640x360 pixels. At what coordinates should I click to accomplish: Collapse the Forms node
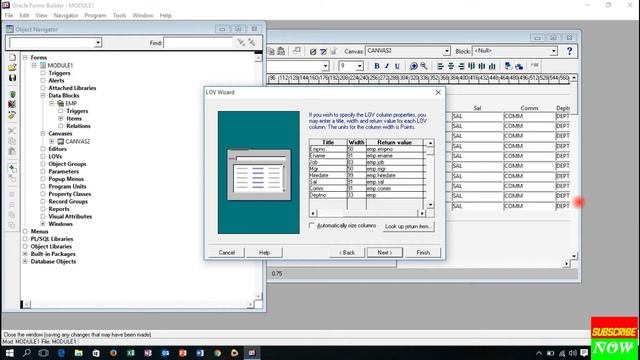(25, 58)
